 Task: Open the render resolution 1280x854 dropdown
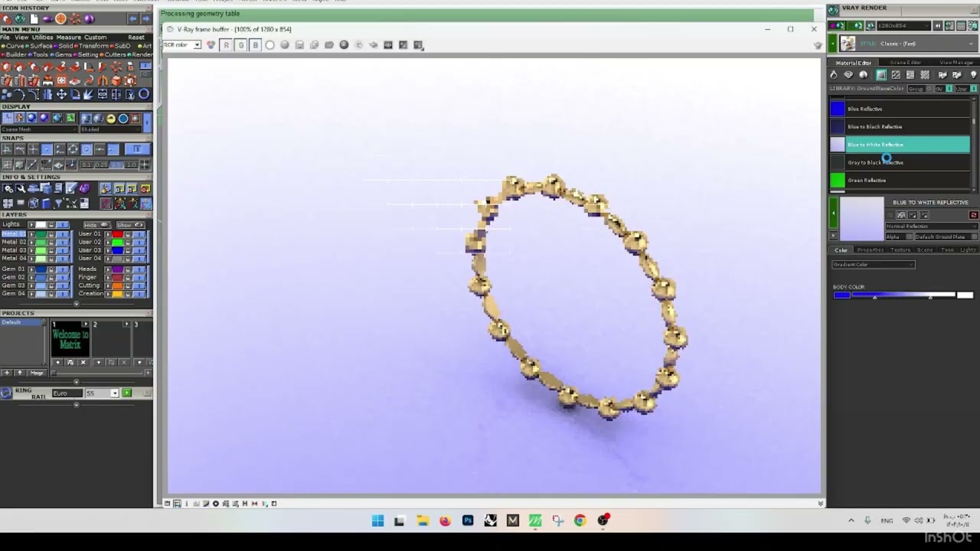(x=904, y=26)
